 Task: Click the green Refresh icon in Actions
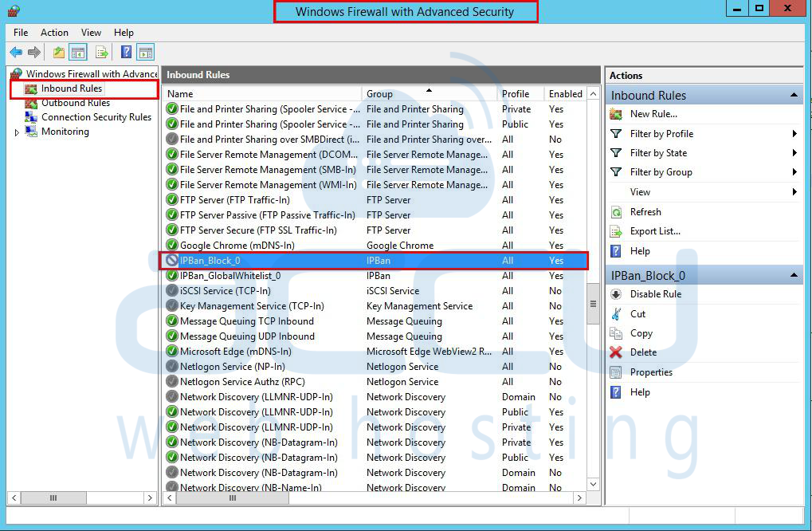[616, 212]
